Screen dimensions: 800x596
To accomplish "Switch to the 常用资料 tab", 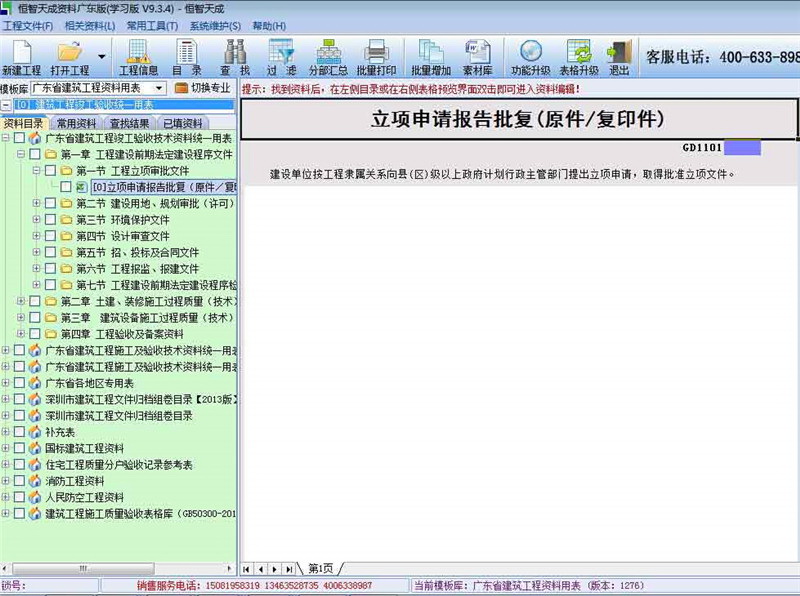I will (x=76, y=123).
